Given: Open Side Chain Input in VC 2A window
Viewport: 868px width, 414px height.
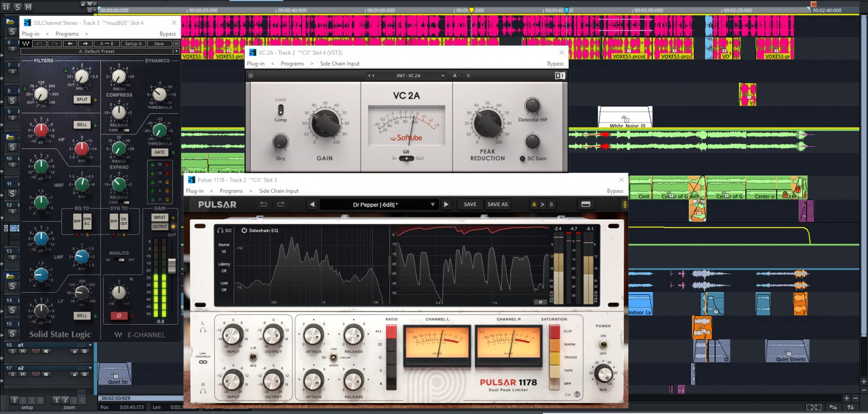Looking at the screenshot, I should 340,63.
